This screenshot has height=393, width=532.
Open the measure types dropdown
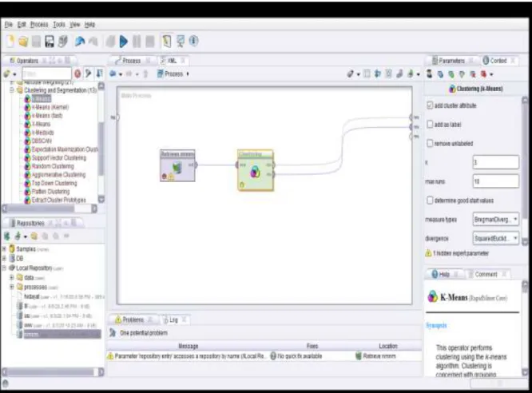(x=496, y=219)
